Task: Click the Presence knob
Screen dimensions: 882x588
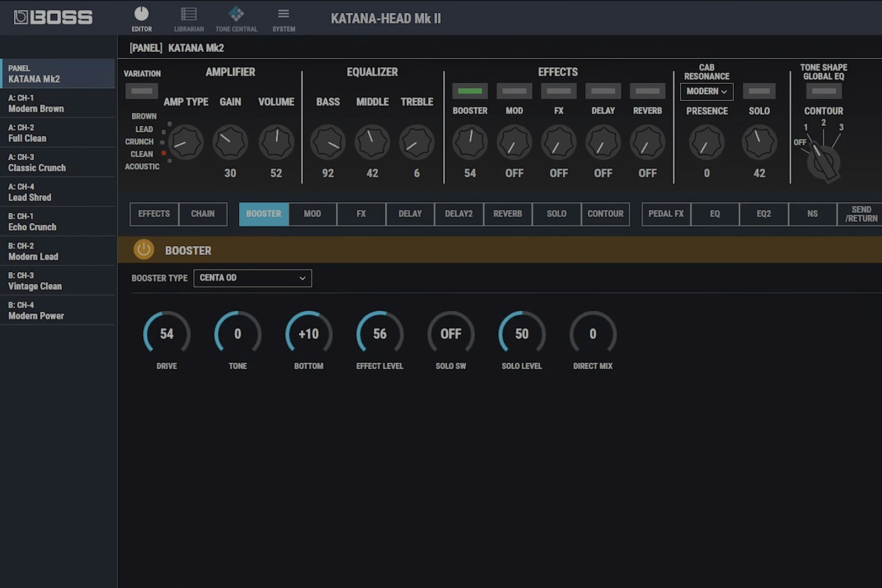Action: [707, 142]
